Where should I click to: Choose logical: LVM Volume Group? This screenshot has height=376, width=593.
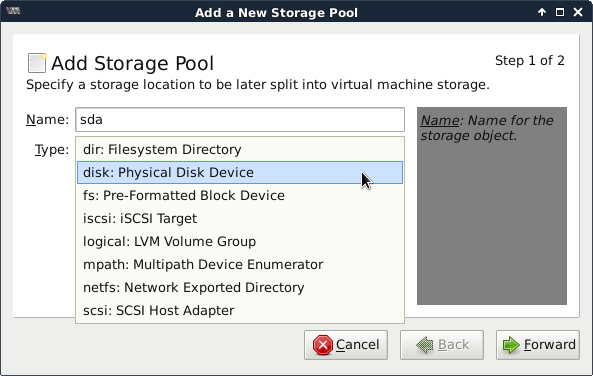point(240,242)
